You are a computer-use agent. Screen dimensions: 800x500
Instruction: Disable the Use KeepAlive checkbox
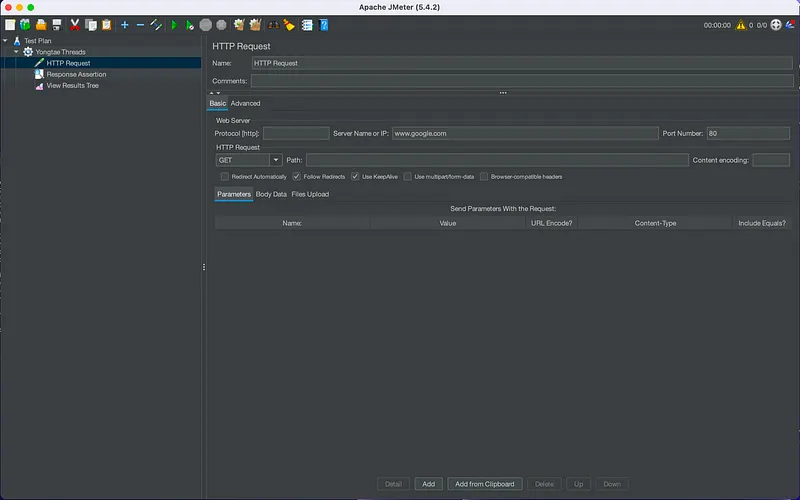(355, 176)
